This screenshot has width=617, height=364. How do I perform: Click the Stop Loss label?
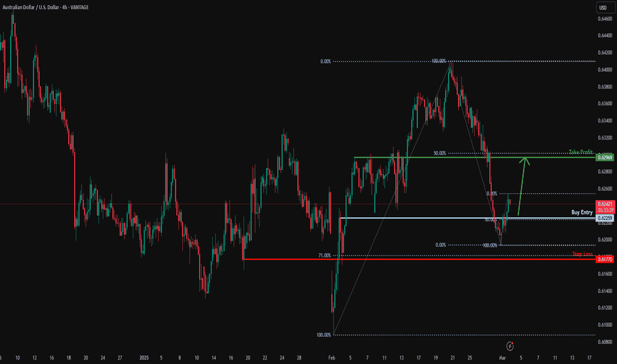click(583, 254)
